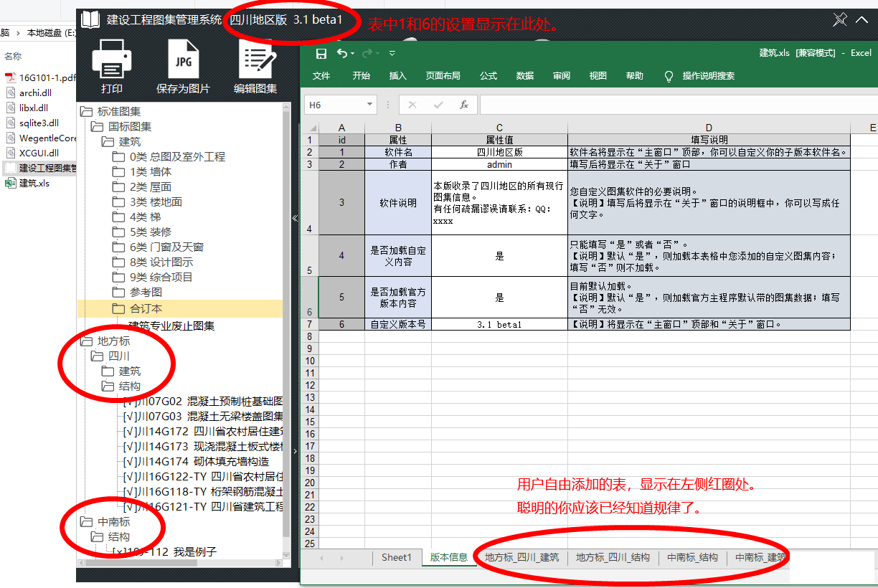This screenshot has height=588, width=878.
Task: Click the Excel save icon
Action: coord(321,54)
